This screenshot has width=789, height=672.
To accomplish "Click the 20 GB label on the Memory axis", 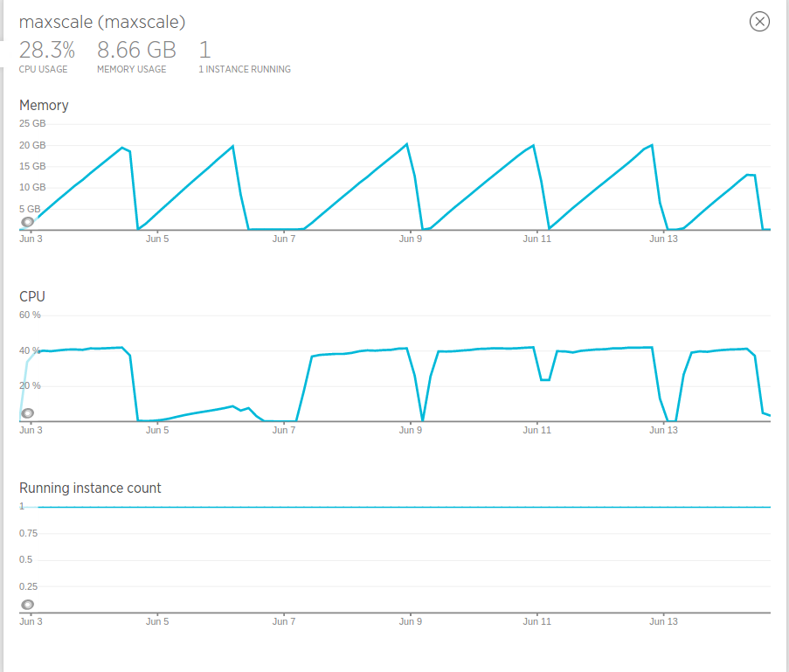I will [x=32, y=145].
